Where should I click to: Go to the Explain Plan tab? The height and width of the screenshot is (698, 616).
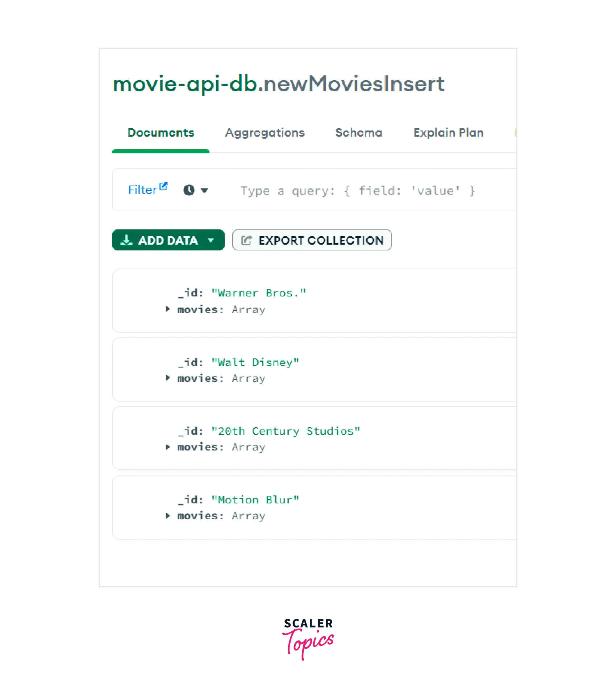(x=448, y=133)
